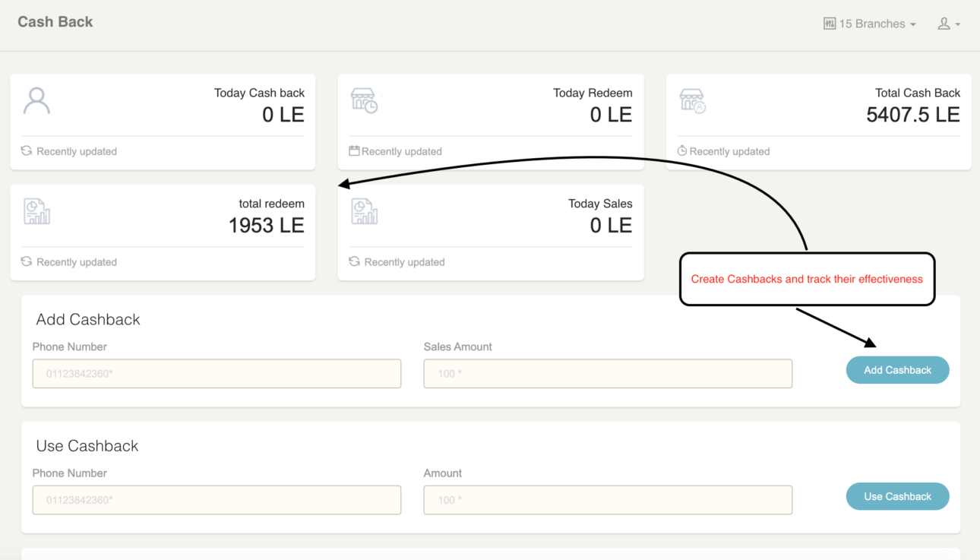Viewport: 980px width, 560px height.
Task: Click refresh icon under Today Cash back
Action: (27, 151)
